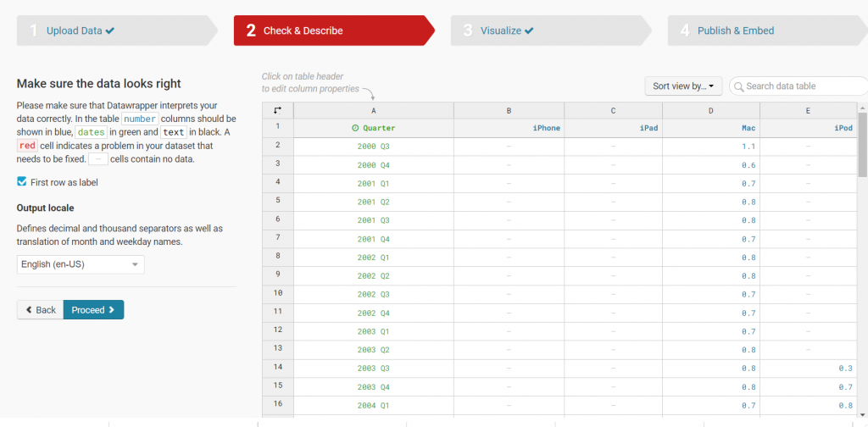The height and width of the screenshot is (427, 868).
Task: Go to the Upload Data step
Action: click(x=117, y=30)
